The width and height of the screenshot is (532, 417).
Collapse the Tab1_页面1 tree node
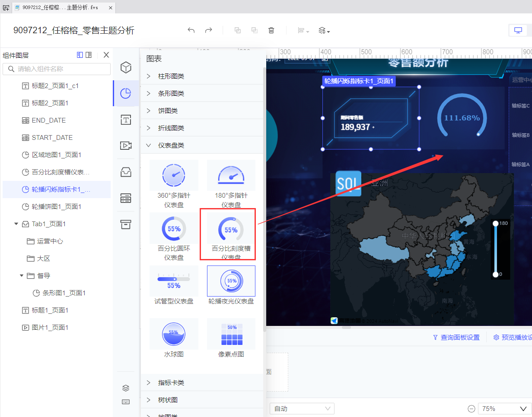point(16,224)
